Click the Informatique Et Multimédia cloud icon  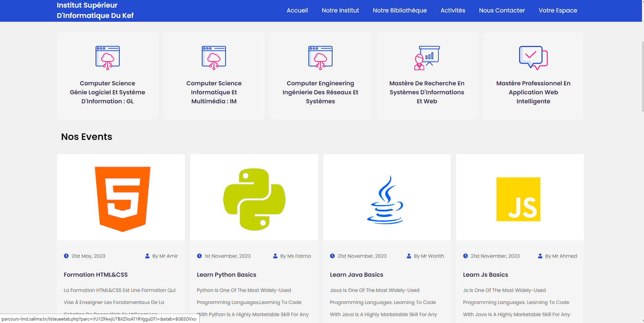point(214,58)
